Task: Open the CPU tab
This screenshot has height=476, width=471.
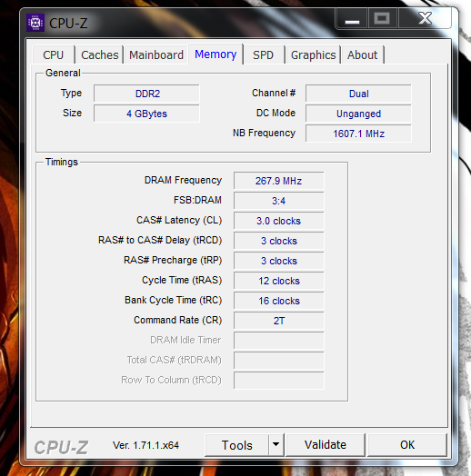Action: tap(53, 55)
